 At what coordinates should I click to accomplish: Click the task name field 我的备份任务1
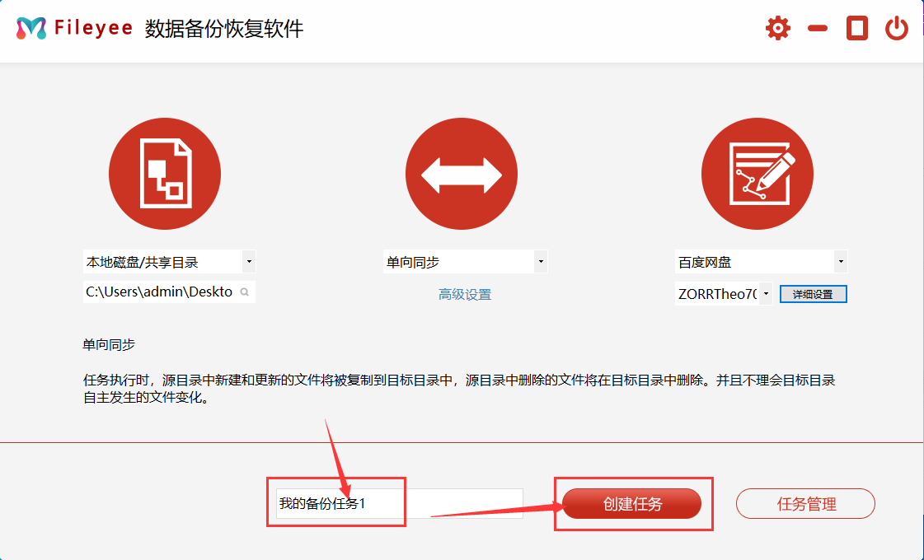(399, 504)
